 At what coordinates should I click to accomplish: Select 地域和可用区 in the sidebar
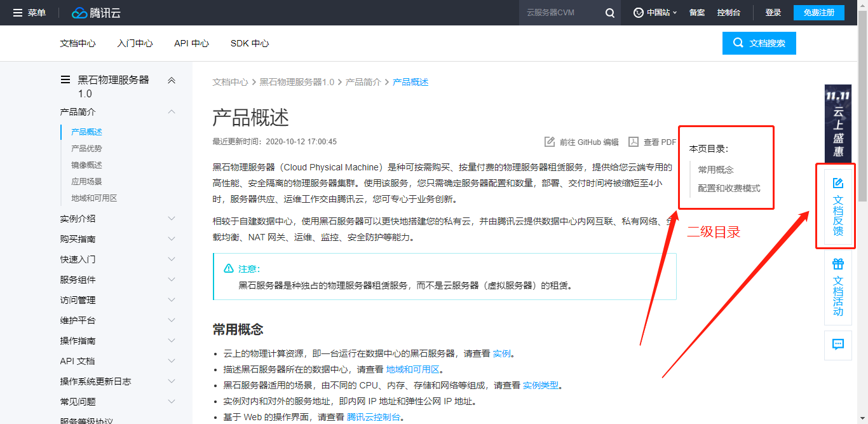coord(94,198)
